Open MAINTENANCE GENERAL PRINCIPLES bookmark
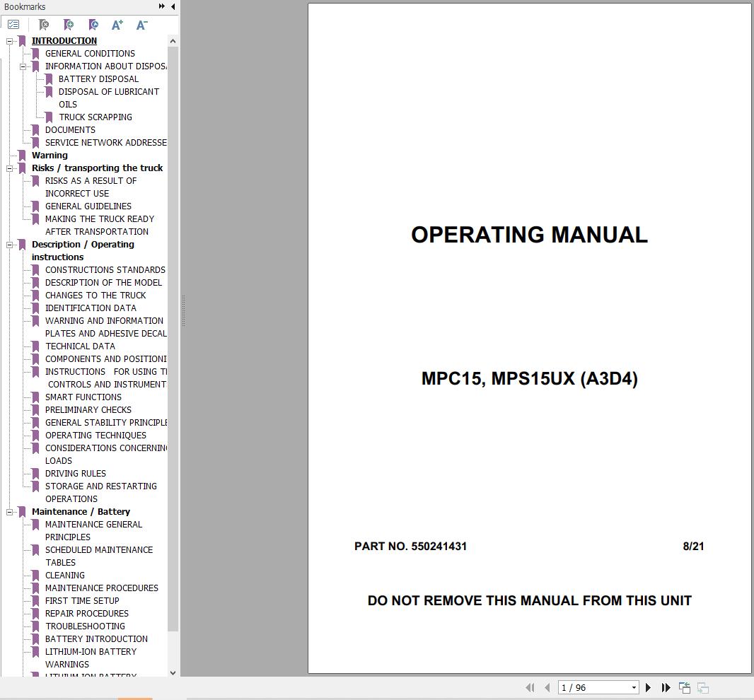Viewport: 754px width, 700px height. 94,531
